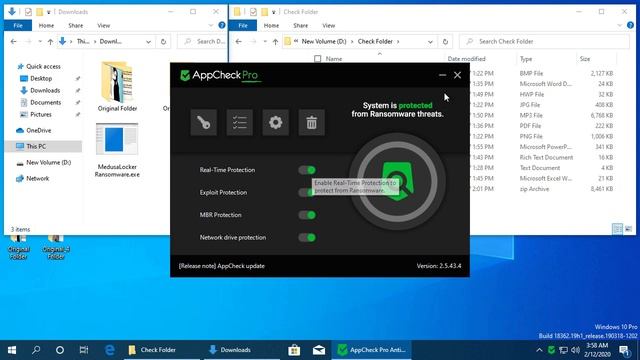Go up one level in Check Folder window
This screenshot has width=640, height=360.
(x=275, y=41)
